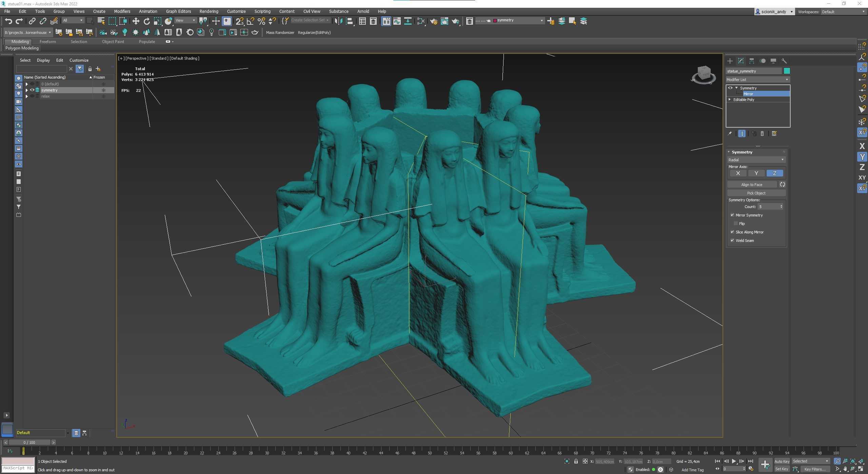Click the Align to Face button
Screen dimensions: 868x474
tap(752, 184)
